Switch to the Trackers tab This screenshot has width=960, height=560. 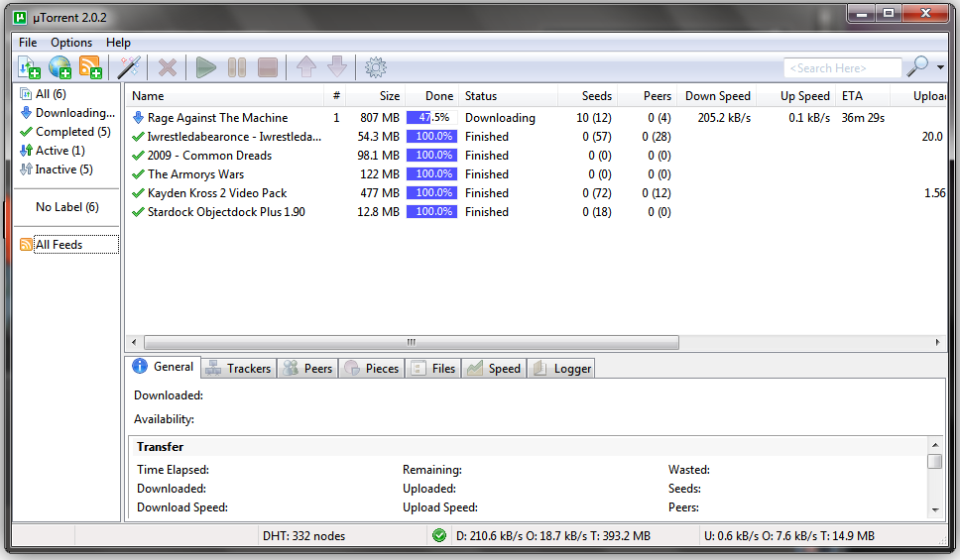239,369
